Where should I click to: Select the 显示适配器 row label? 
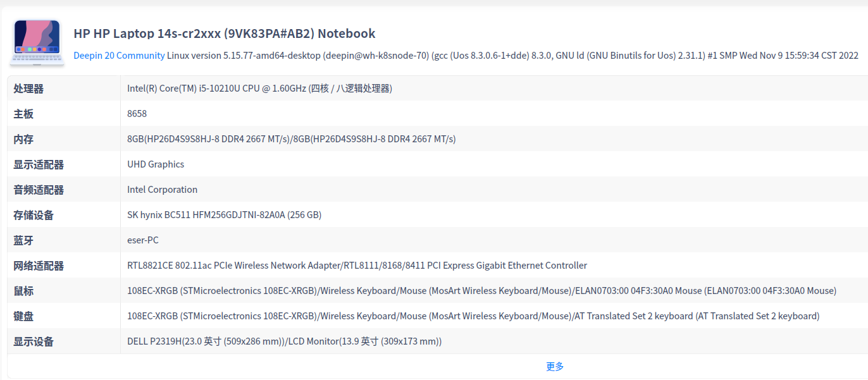(x=39, y=164)
